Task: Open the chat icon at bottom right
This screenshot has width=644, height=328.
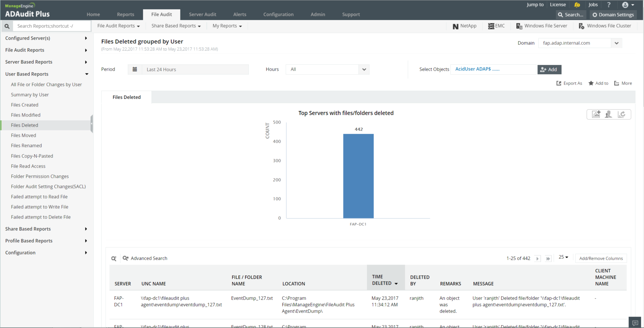Action: (635, 323)
